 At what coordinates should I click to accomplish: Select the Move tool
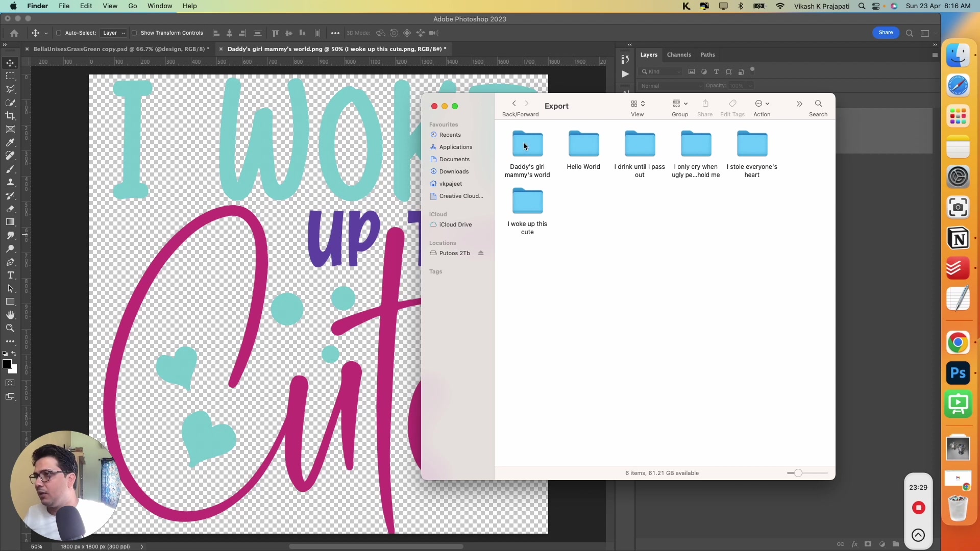pyautogui.click(x=10, y=63)
